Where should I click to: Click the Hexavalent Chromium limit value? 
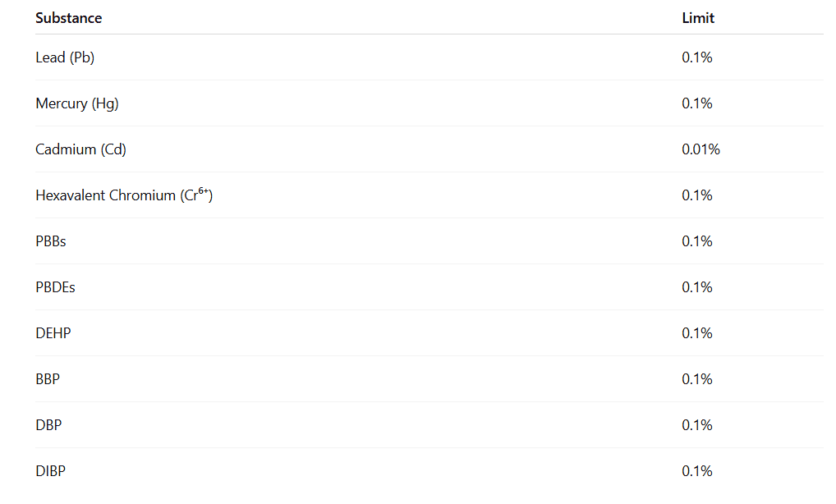click(697, 195)
